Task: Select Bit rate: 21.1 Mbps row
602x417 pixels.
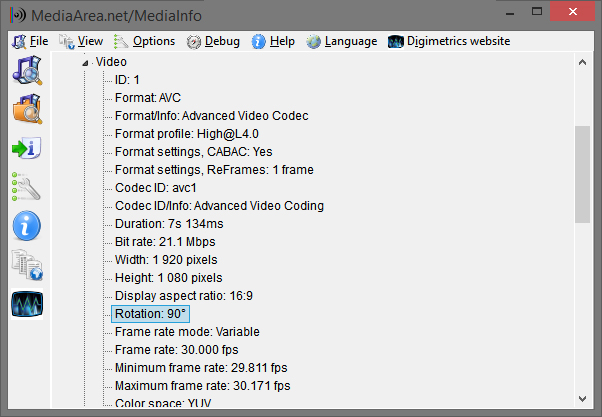Action: 165,242
